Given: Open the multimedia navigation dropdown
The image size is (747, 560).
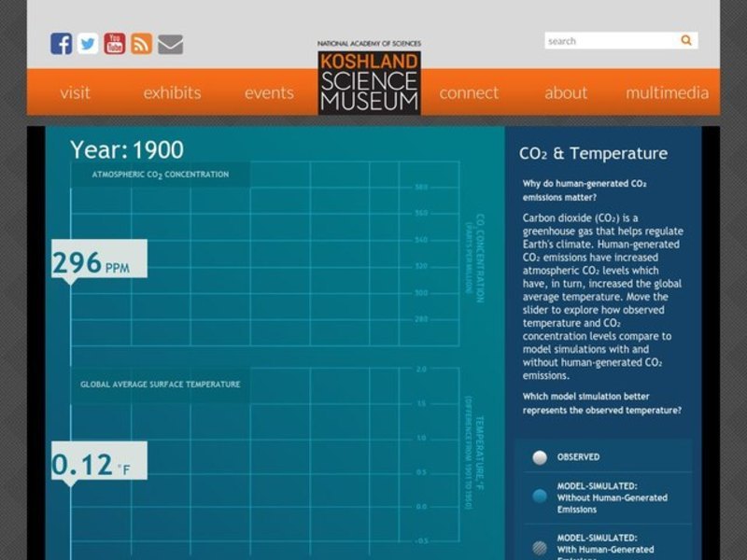Looking at the screenshot, I should 668,92.
